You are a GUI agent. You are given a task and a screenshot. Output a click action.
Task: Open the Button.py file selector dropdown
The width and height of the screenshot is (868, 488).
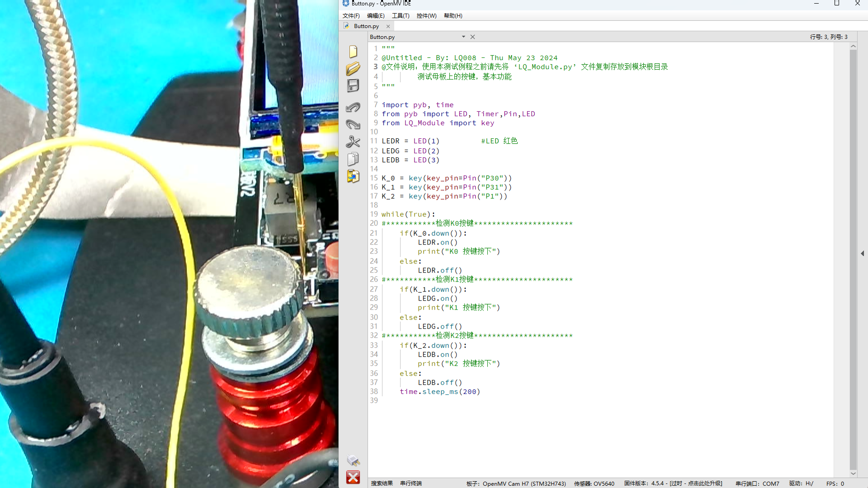463,37
